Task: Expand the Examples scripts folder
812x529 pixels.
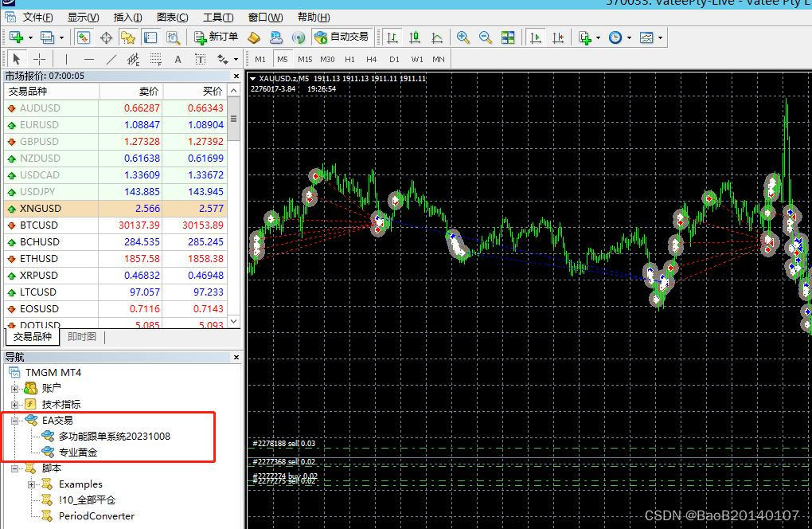Action: click(x=31, y=485)
